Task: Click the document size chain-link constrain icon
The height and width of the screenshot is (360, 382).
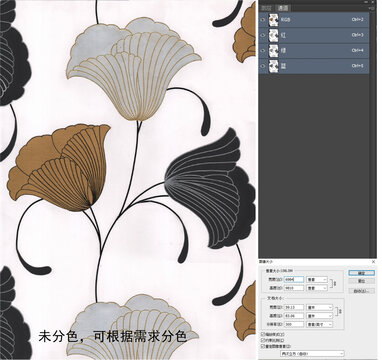Action: (x=340, y=311)
